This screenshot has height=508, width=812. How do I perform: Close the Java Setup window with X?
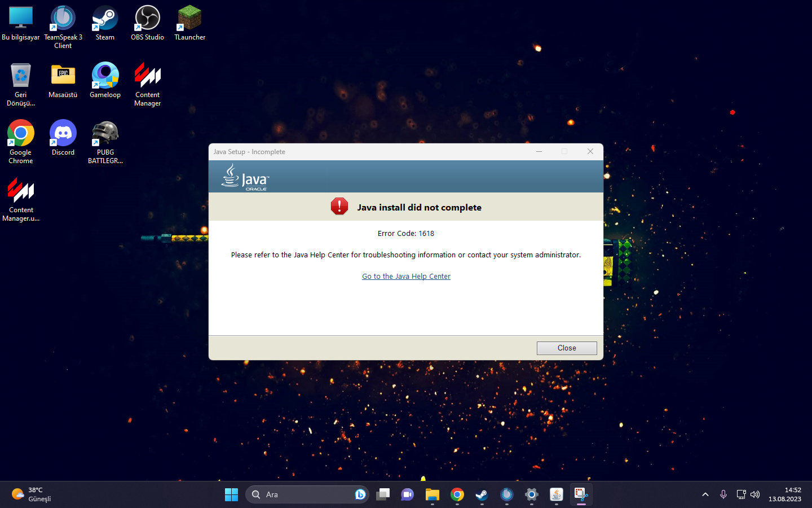[x=590, y=151]
